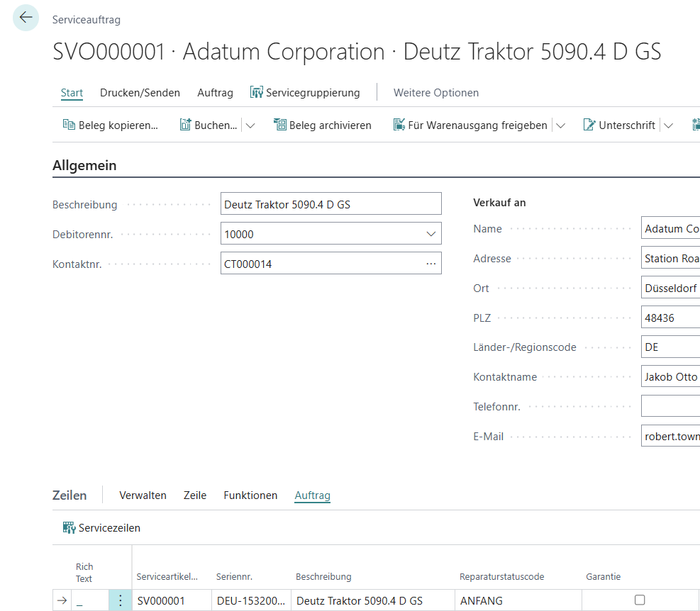Click the Beleg kopieren icon
This screenshot has width=700, height=611.
[x=69, y=125]
